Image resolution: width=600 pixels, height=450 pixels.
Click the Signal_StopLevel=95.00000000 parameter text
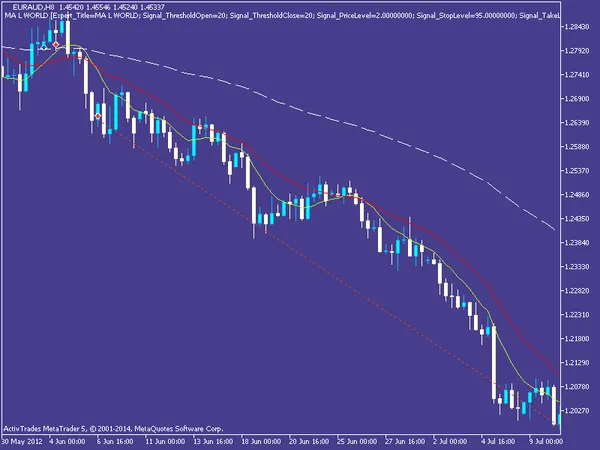click(x=466, y=16)
